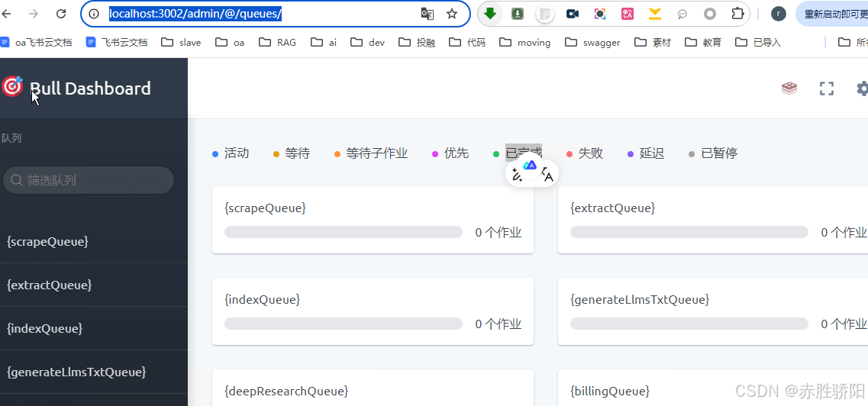This screenshot has height=406, width=868.
Task: Click the {indexQueue} progress bar
Action: pyautogui.click(x=344, y=324)
